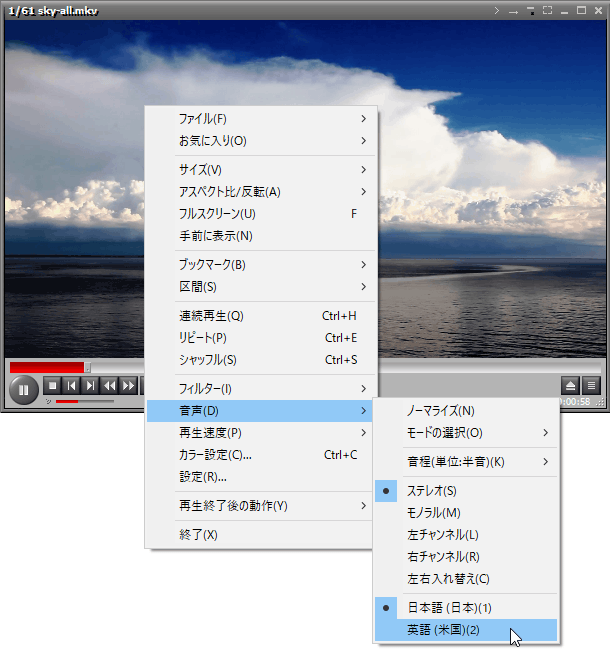Viewport: 610px width, 656px height.
Task: Expand the アスペクト比/反転(A) submenu
Action: (x=261, y=192)
